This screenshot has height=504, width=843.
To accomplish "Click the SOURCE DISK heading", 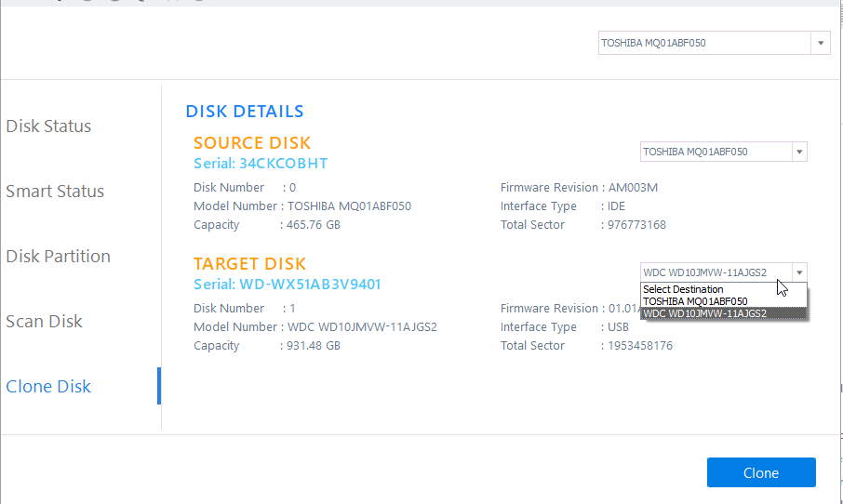I will (x=252, y=143).
